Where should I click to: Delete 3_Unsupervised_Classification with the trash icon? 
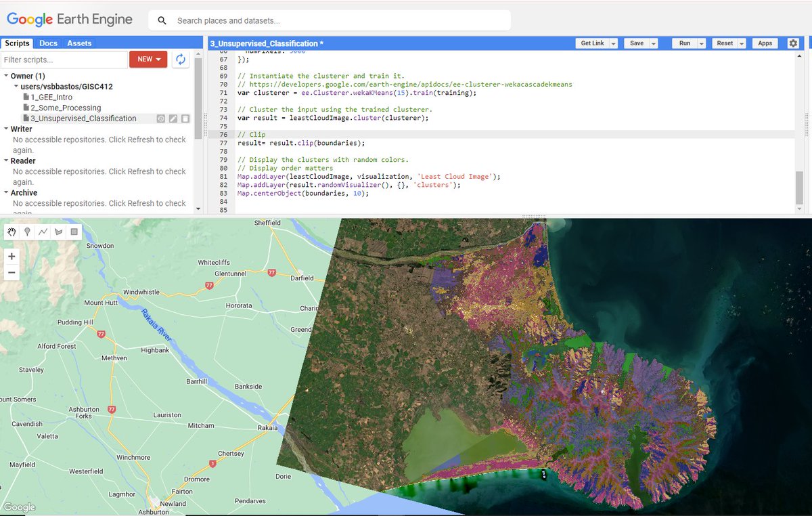point(185,119)
